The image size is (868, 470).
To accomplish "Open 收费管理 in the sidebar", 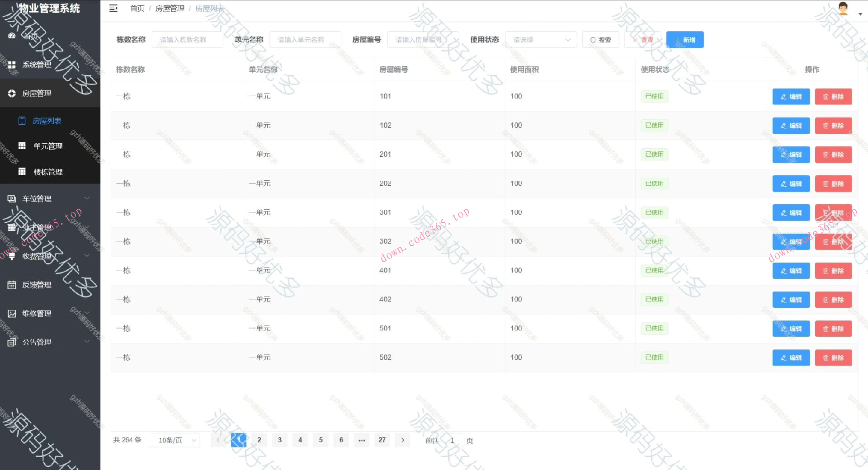I will click(x=37, y=256).
